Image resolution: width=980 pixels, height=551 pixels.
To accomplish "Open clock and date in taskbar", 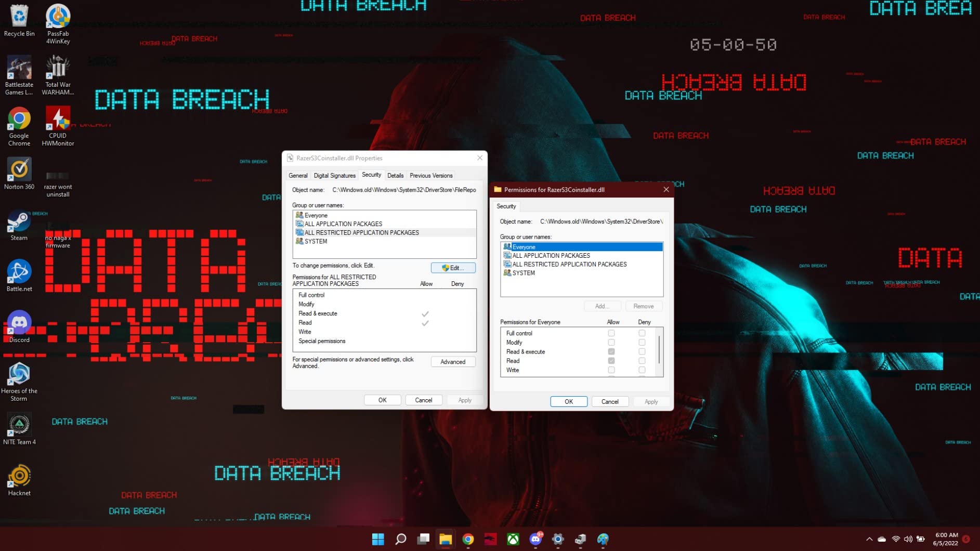I will point(946,539).
